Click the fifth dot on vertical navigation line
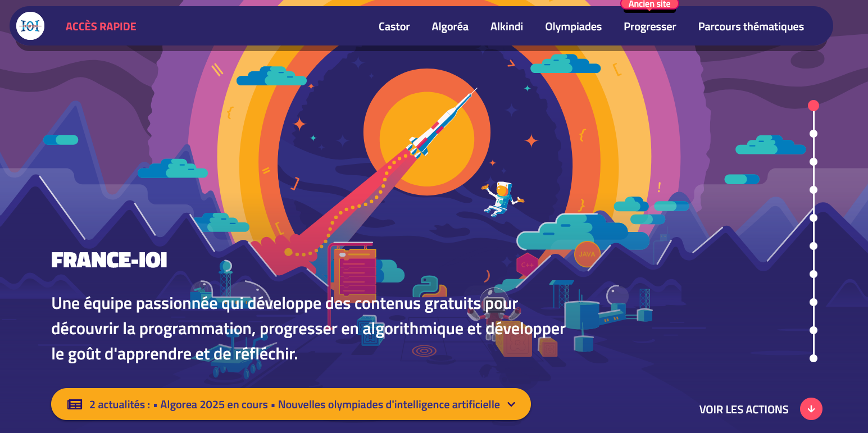The width and height of the screenshot is (868, 433). coord(814,218)
